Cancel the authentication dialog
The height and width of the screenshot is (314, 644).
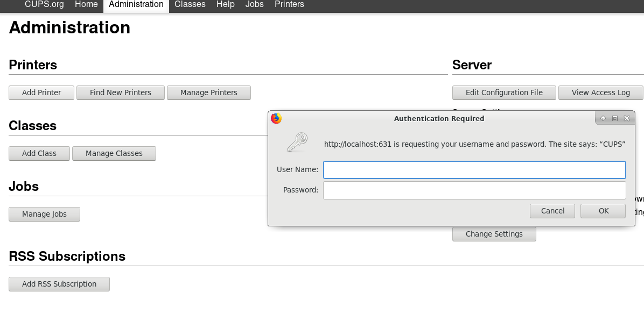pyautogui.click(x=552, y=211)
